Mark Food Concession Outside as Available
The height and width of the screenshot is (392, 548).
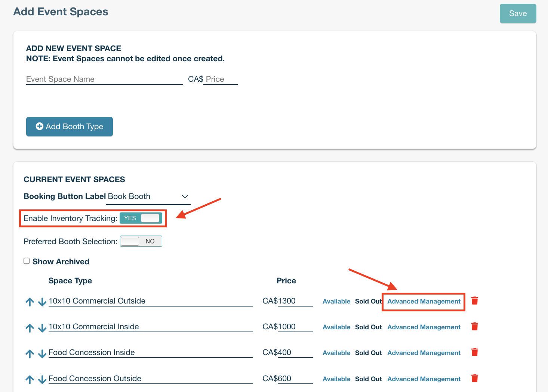click(336, 379)
